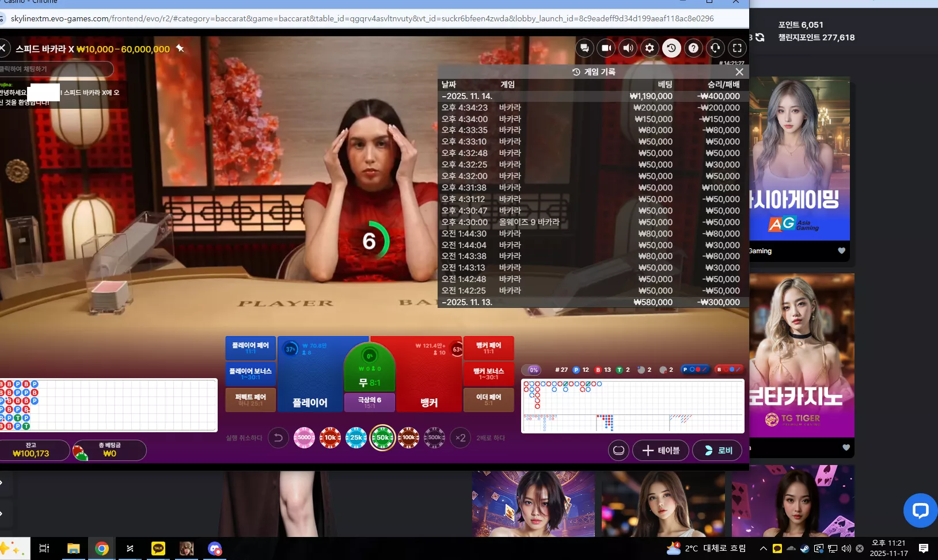Bet on 뱅커 보너스 side bet
938x560 pixels.
(489, 374)
